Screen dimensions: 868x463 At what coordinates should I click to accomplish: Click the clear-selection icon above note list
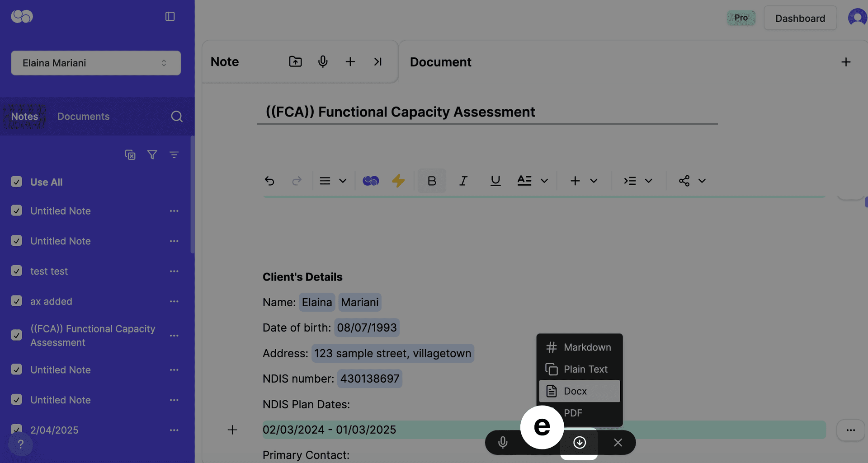point(130,154)
